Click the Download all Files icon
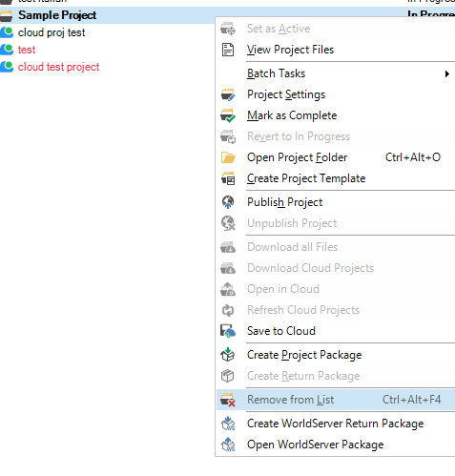 point(228,247)
